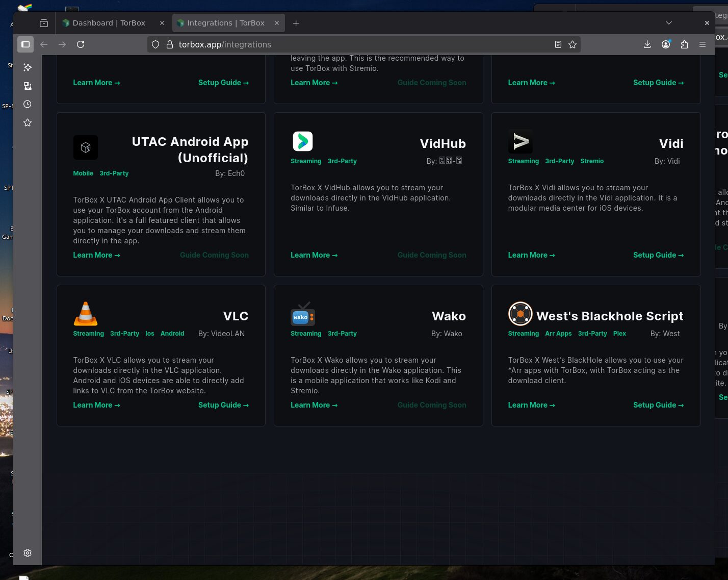
Task: Open sidebar settings gear icon
Action: [x=28, y=553]
